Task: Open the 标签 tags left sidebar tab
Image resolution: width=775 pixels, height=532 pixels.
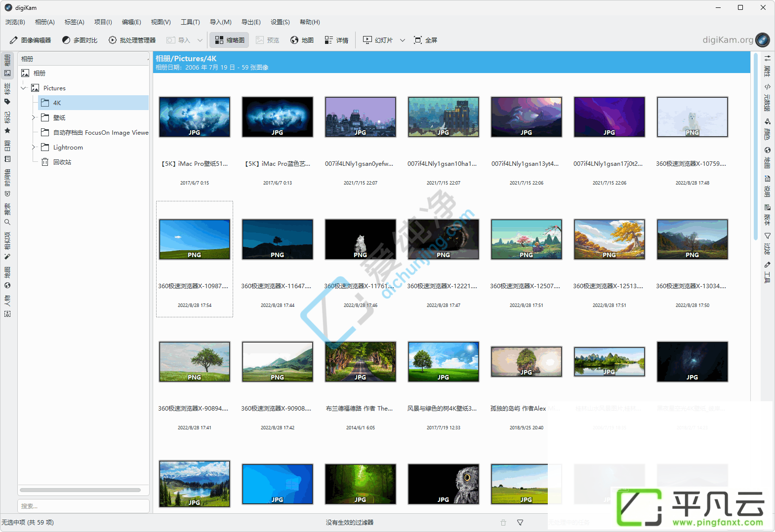Action: 7,94
